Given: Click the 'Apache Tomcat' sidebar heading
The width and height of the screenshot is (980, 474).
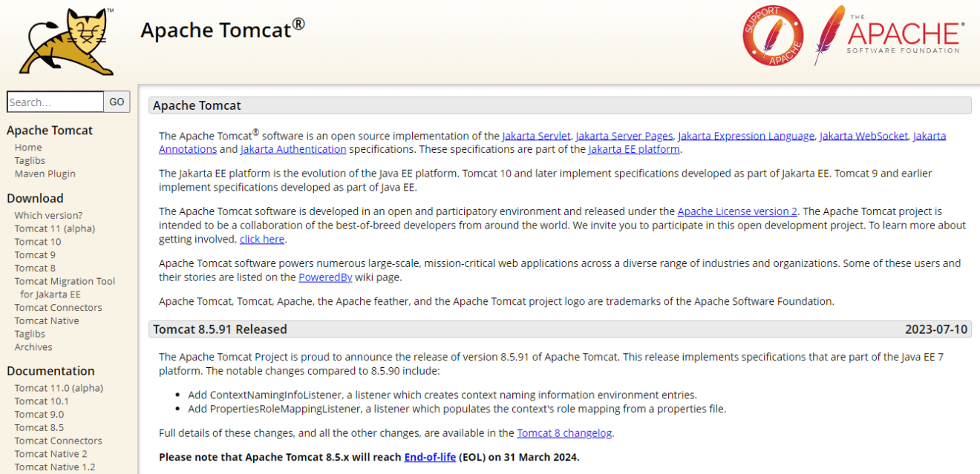Looking at the screenshot, I should click(x=50, y=131).
